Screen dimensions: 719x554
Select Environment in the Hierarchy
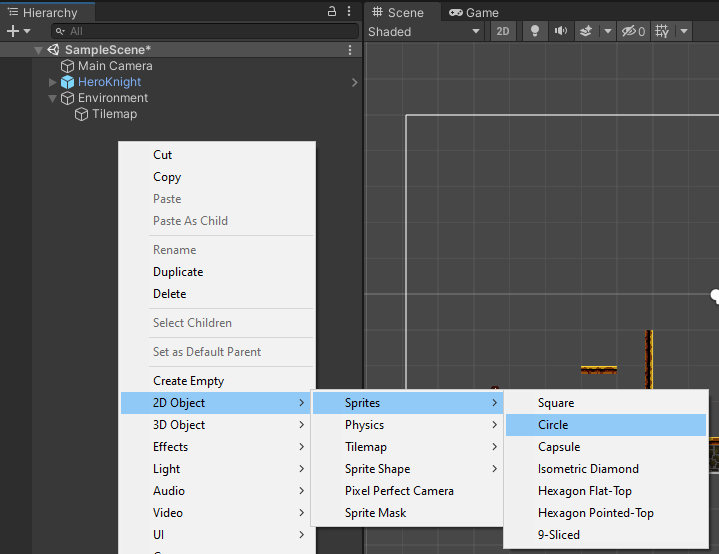click(x=113, y=98)
